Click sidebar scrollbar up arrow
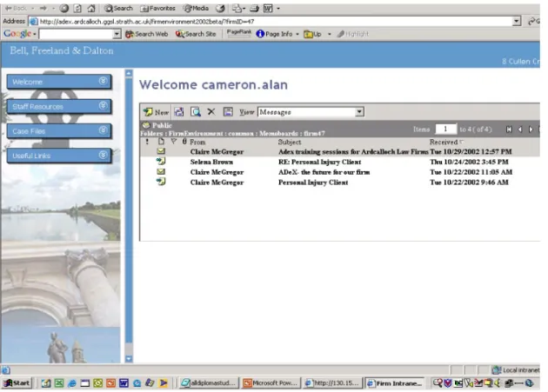The width and height of the screenshot is (548, 392). [x=129, y=73]
